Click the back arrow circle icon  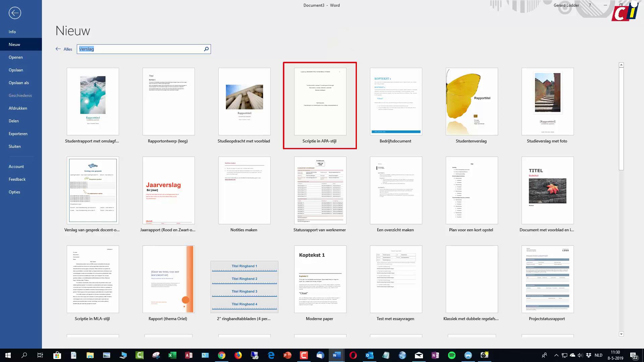(15, 13)
